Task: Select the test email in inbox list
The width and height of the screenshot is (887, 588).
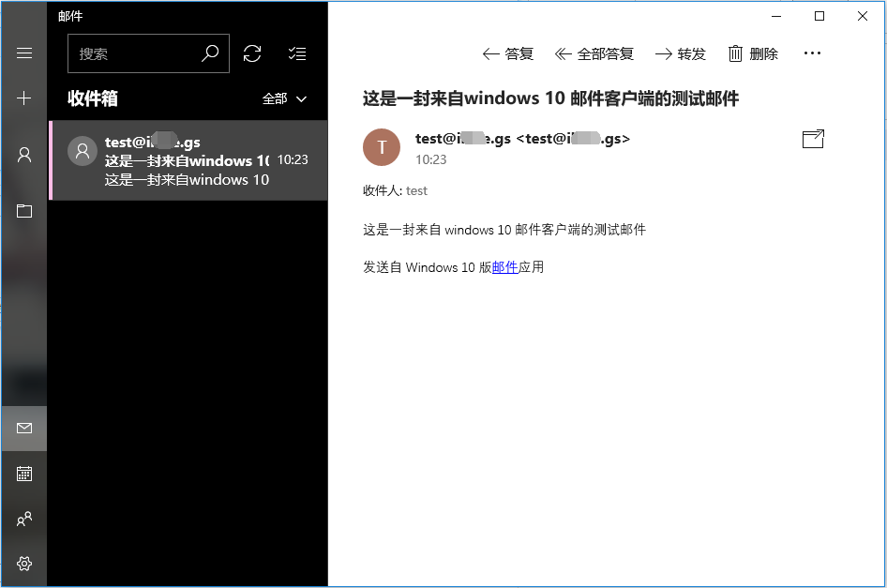Action: pyautogui.click(x=188, y=160)
